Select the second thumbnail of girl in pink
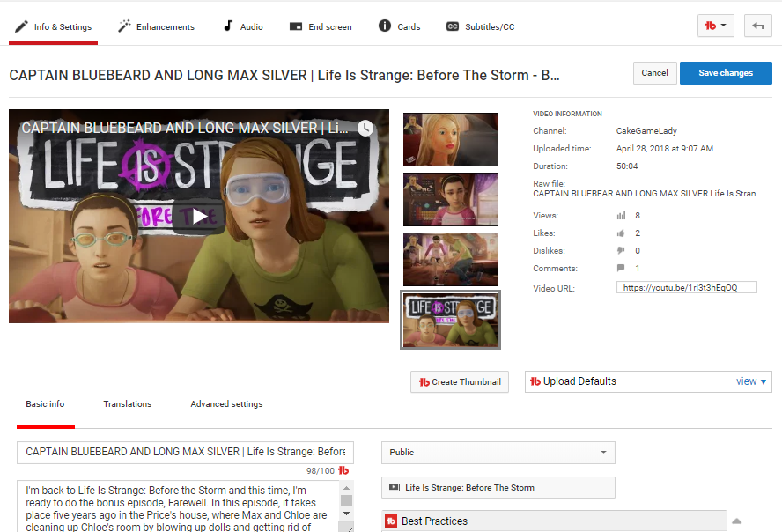The height and width of the screenshot is (532, 782). coord(451,199)
